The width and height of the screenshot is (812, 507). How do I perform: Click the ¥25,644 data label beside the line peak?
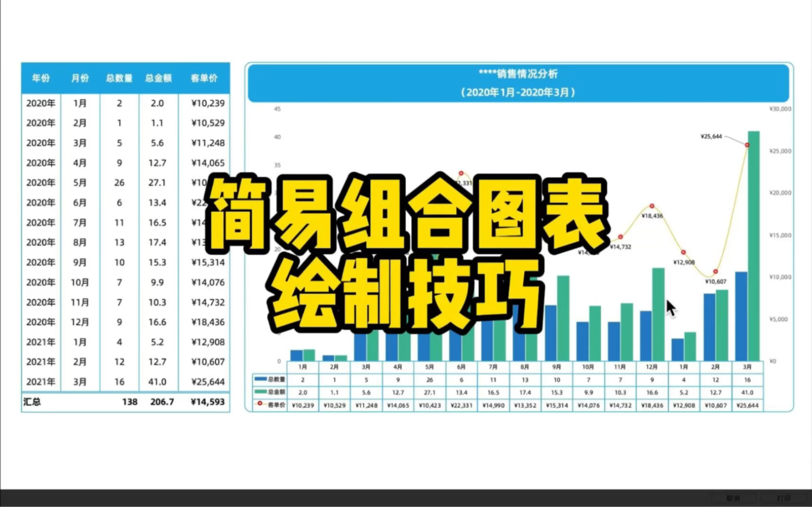(x=711, y=137)
